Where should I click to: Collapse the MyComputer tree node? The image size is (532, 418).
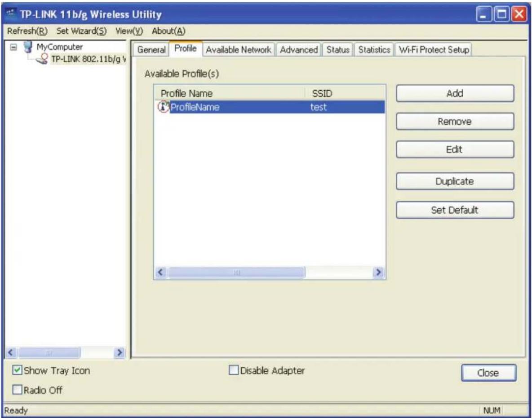click(13, 47)
